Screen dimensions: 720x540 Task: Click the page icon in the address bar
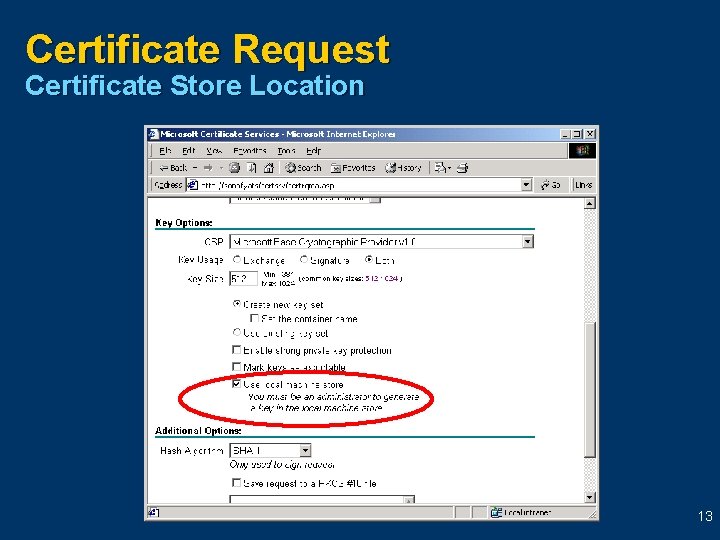pyautogui.click(x=192, y=185)
